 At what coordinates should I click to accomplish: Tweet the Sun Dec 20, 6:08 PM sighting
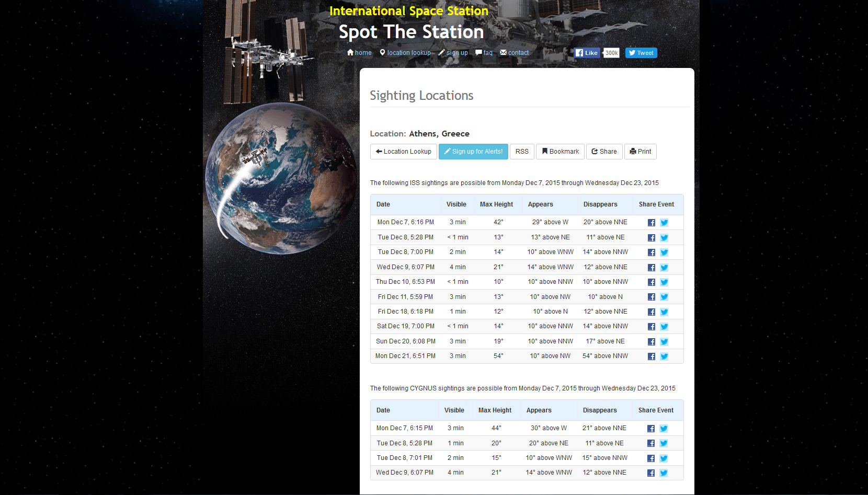pos(664,342)
